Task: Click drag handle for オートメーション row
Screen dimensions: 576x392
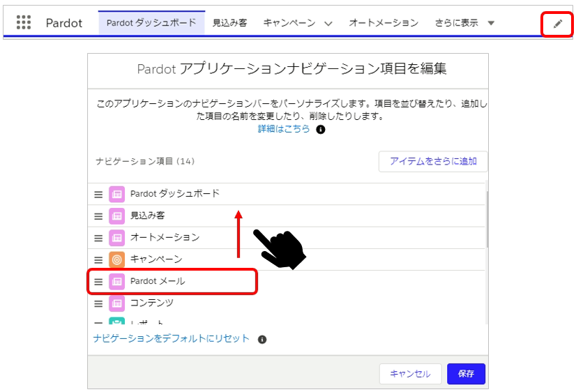Action: (98, 238)
